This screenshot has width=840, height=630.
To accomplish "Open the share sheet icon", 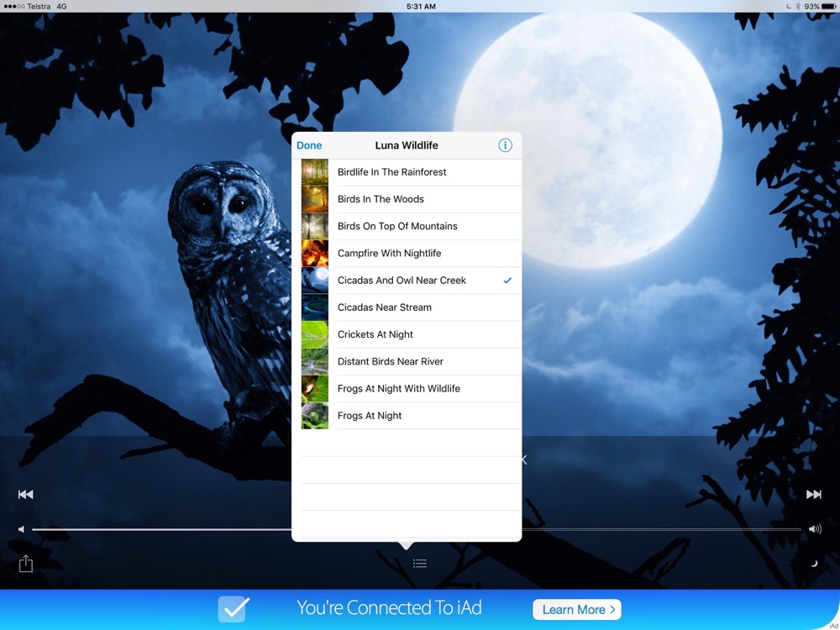I will pos(26,564).
